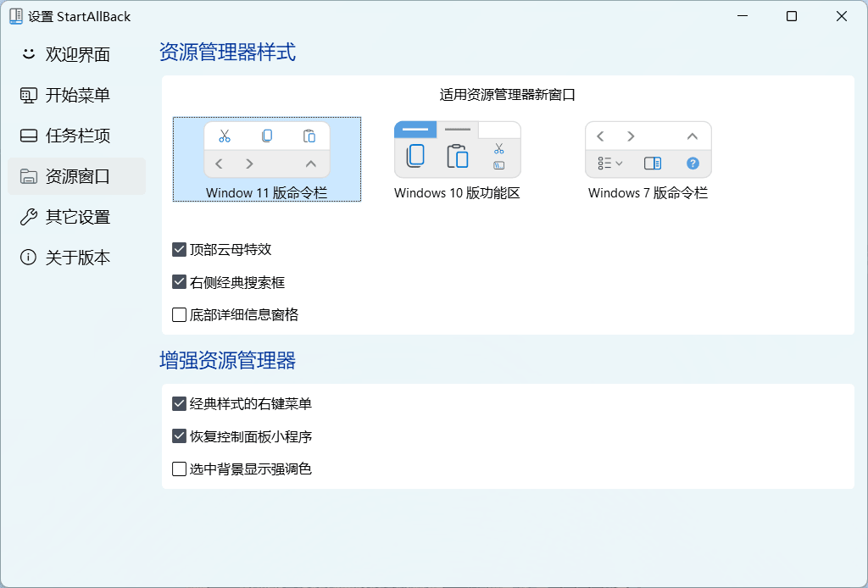Screen dimensions: 868x588
Task: Enable 选中背景显示强调色
Action: click(179, 469)
